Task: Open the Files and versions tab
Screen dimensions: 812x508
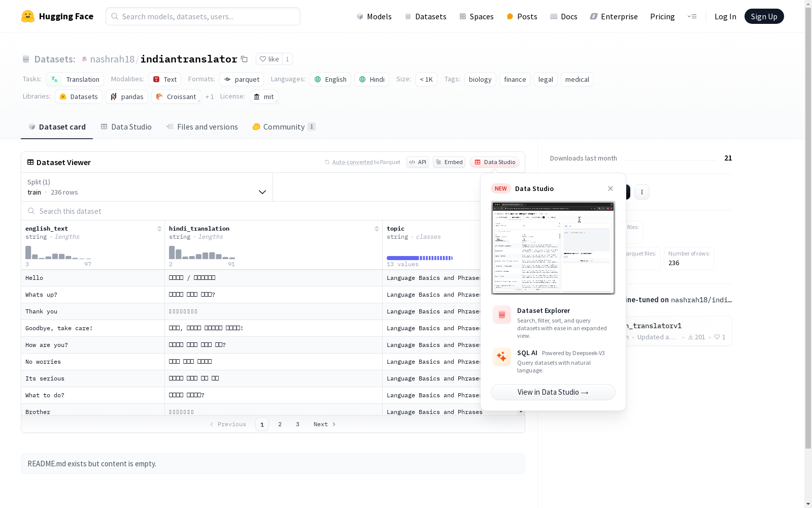Action: tap(202, 127)
